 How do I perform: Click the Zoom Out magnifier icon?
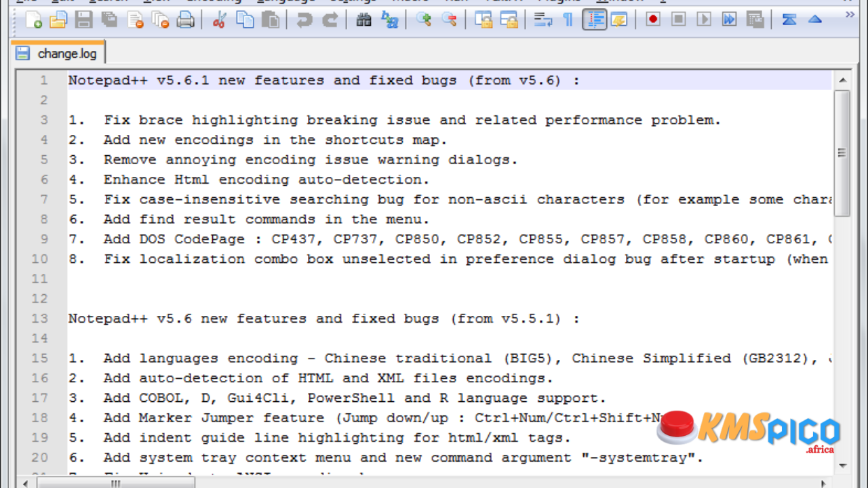[x=449, y=20]
